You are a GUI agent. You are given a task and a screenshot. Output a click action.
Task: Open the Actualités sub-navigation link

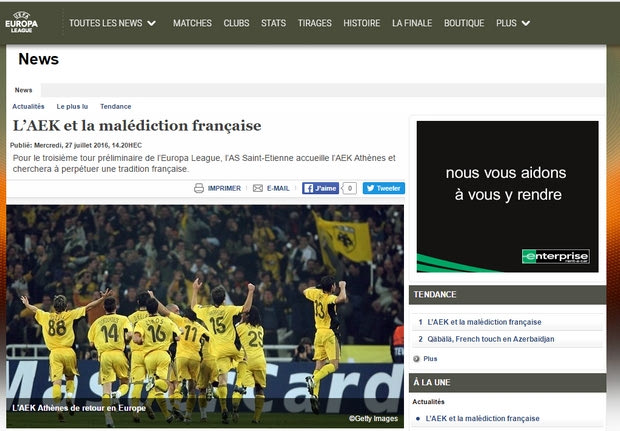point(28,106)
